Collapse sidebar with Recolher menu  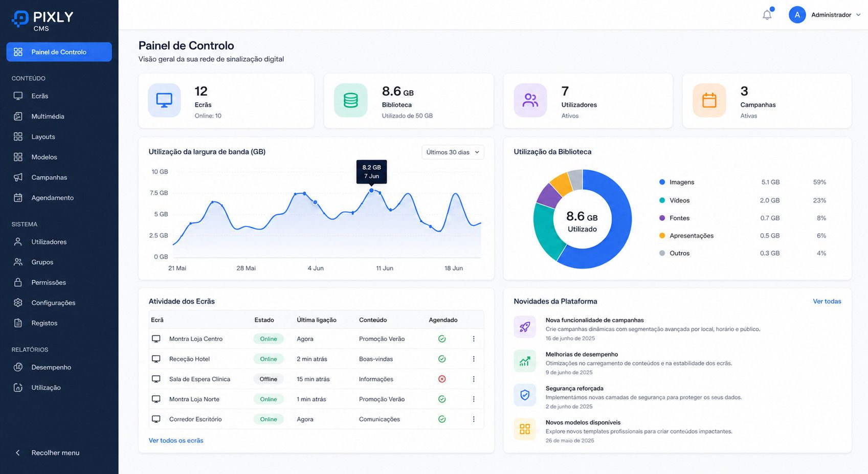[x=47, y=453]
